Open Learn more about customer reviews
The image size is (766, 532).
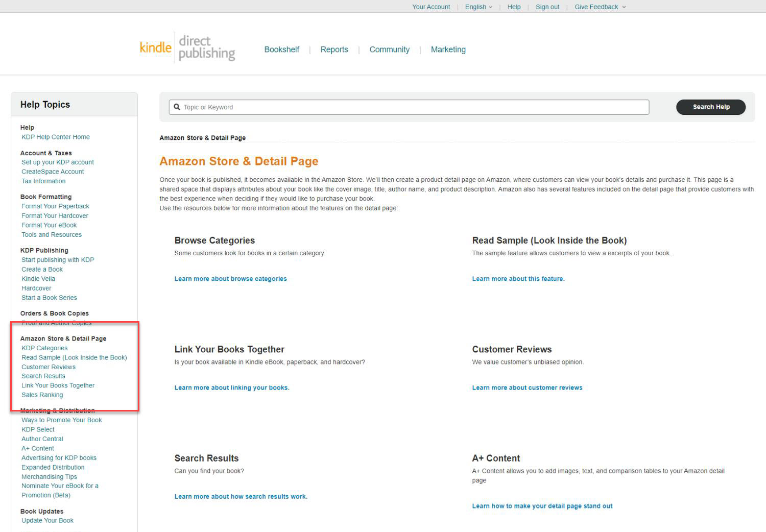(x=527, y=388)
